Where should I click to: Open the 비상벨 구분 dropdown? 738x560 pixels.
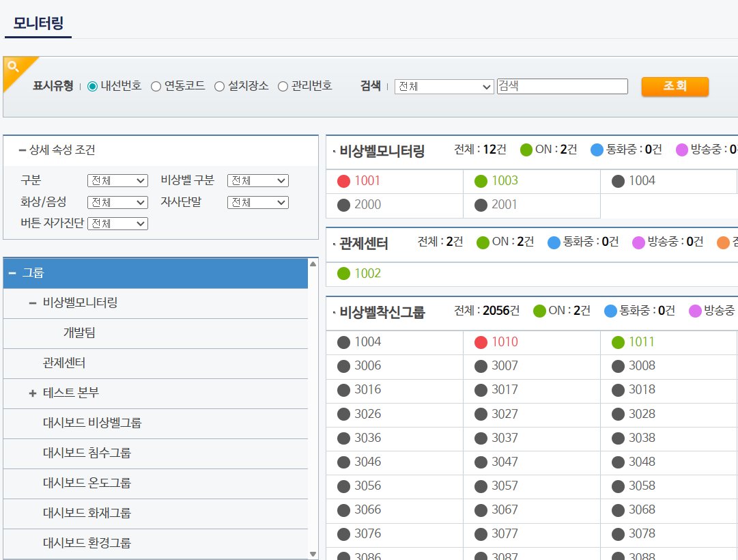tap(258, 180)
